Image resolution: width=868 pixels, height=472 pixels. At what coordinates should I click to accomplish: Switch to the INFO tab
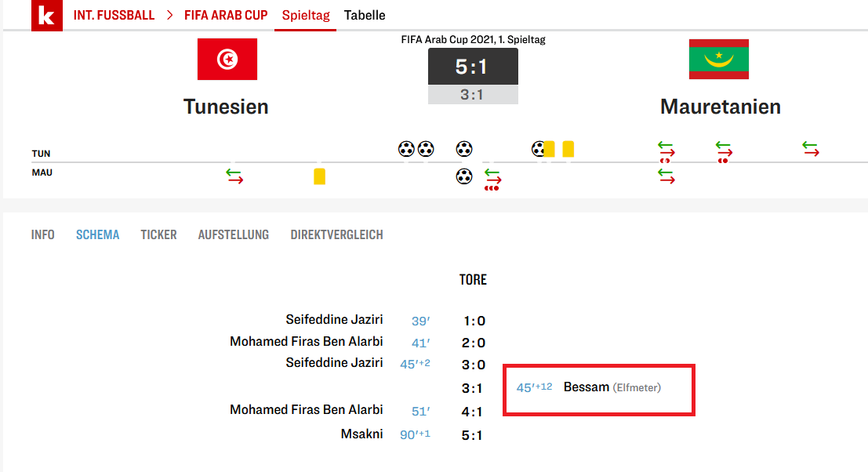click(x=43, y=234)
